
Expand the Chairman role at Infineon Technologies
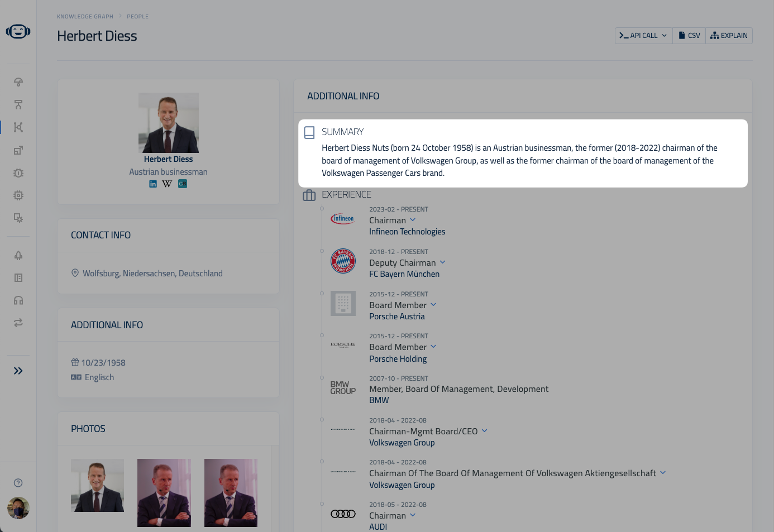tap(413, 220)
